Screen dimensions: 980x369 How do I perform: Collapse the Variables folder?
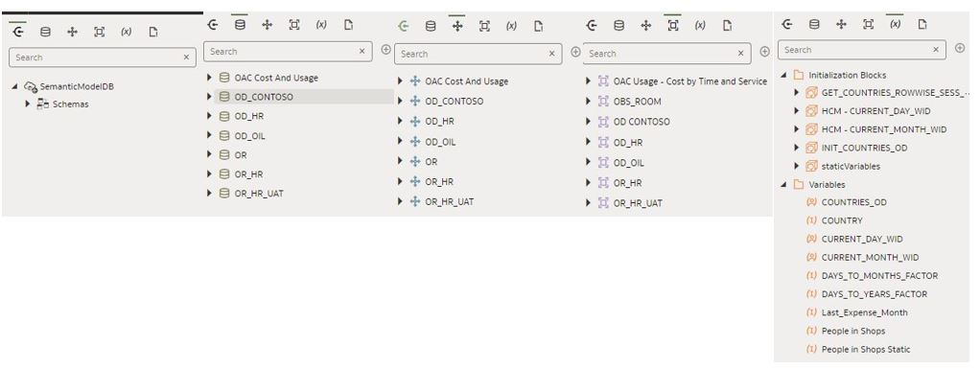coord(783,185)
